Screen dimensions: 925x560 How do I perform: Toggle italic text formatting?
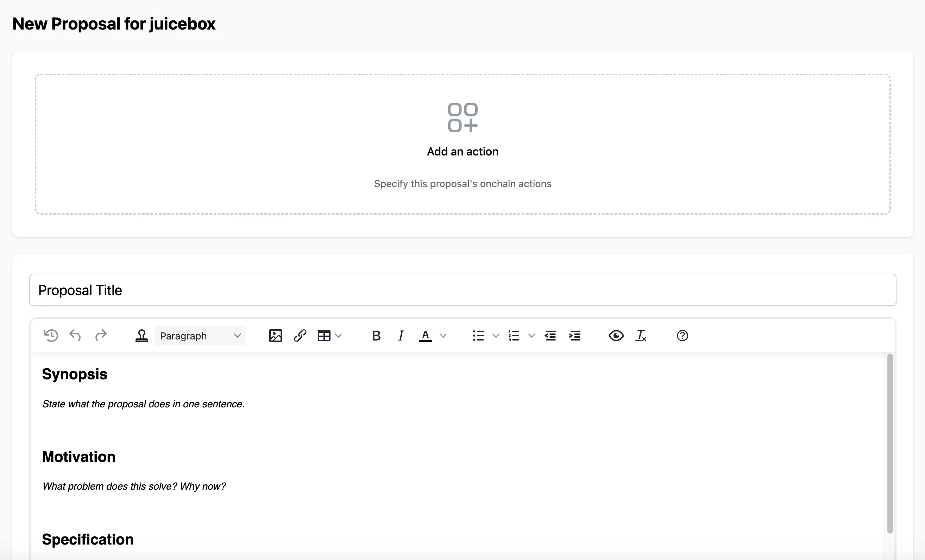(x=401, y=336)
